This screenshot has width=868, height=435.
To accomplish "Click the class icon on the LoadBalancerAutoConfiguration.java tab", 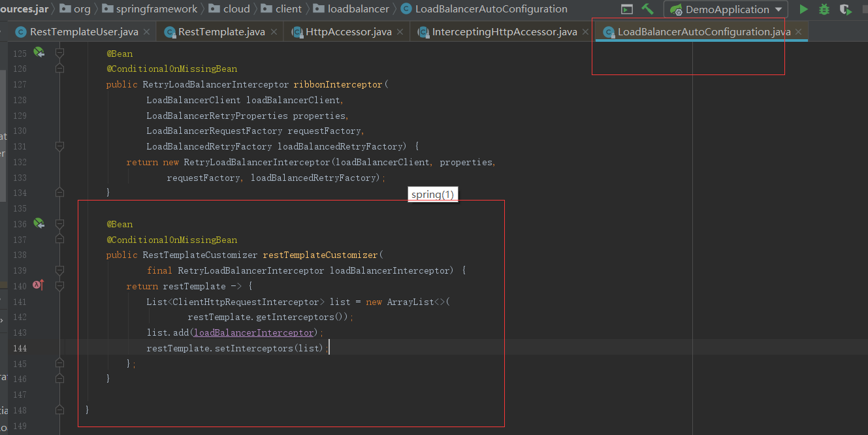I will pos(609,32).
